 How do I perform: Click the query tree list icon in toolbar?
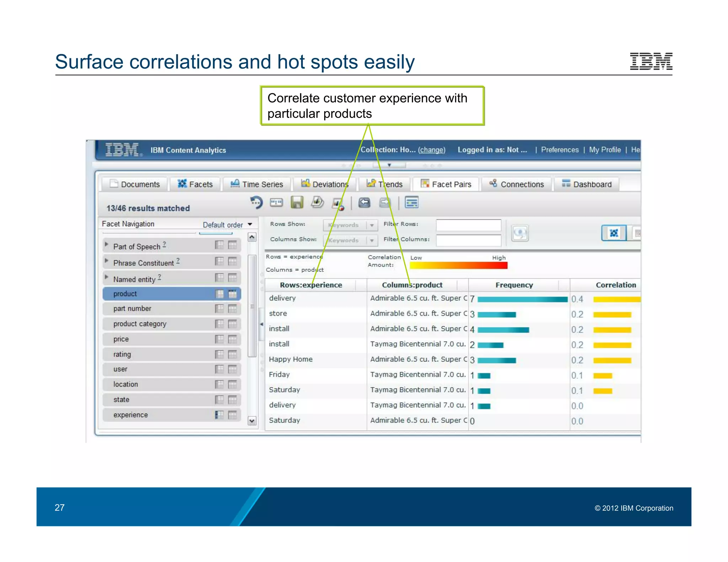point(412,202)
